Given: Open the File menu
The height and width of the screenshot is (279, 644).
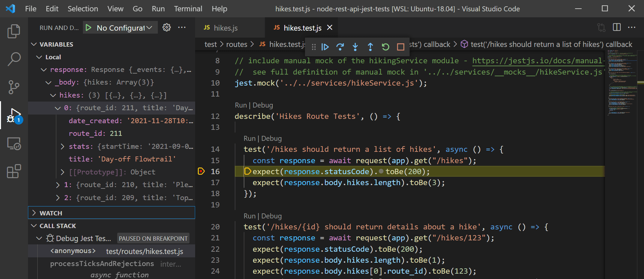Looking at the screenshot, I should (31, 9).
